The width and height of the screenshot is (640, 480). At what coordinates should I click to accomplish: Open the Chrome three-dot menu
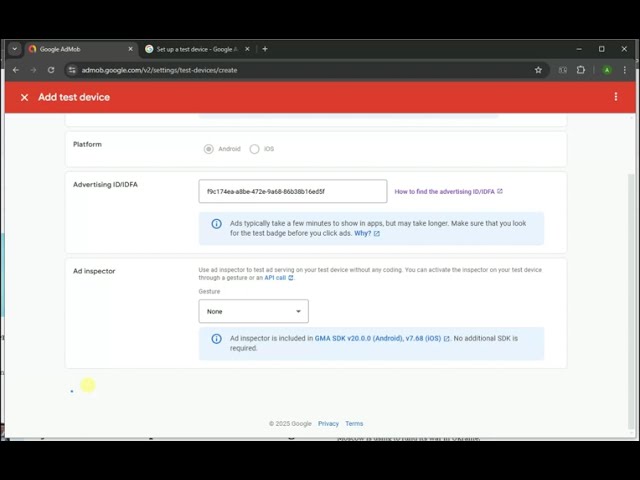[624, 70]
